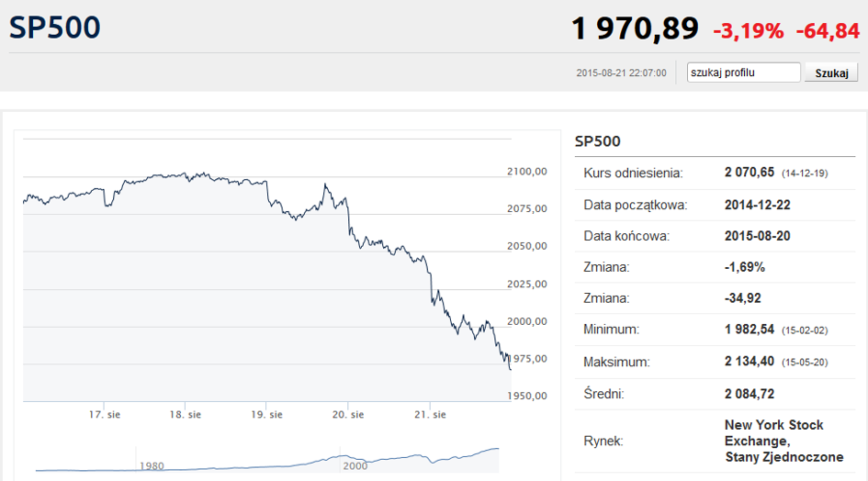
Task: Select the 'Kurs odniesienia' value 2 070,65
Action: tap(750, 173)
